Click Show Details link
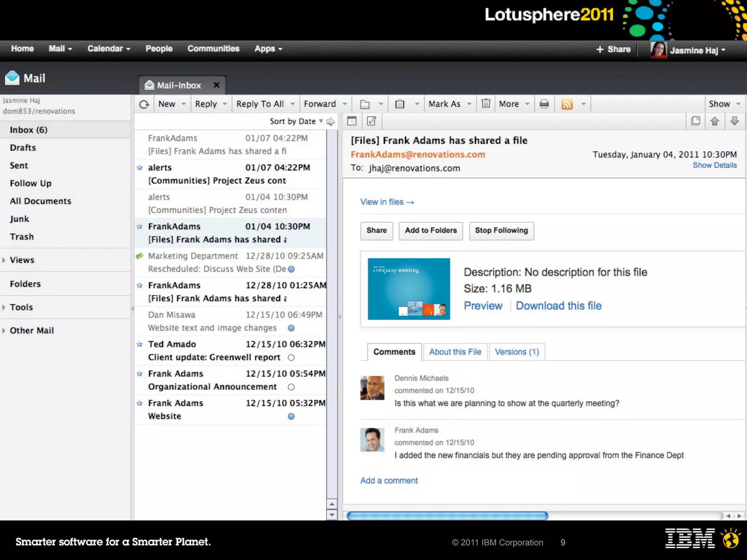 715,165
